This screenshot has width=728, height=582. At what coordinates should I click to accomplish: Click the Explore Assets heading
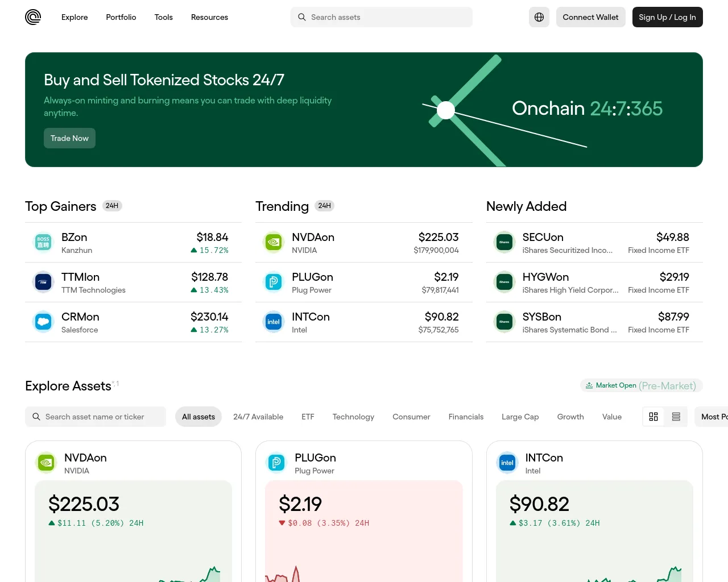coord(68,386)
